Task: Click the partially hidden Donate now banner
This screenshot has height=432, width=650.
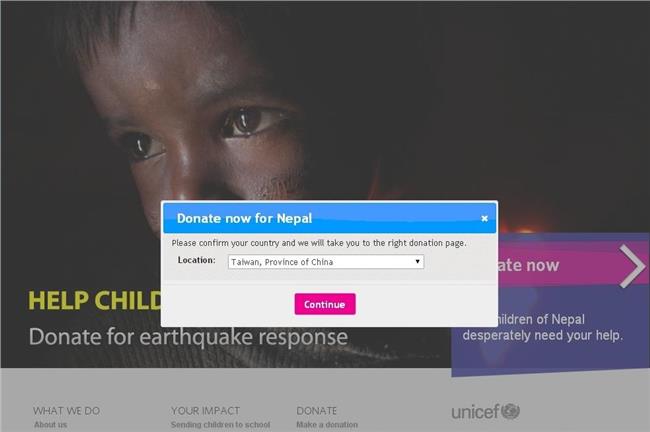Action: [572, 265]
